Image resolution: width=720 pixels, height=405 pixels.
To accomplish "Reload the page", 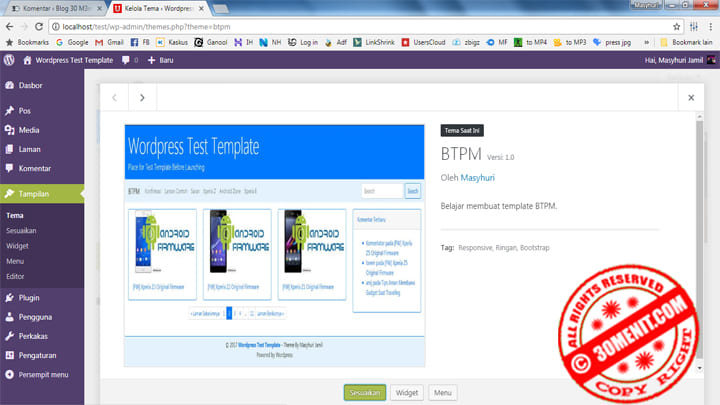I will coord(39,27).
